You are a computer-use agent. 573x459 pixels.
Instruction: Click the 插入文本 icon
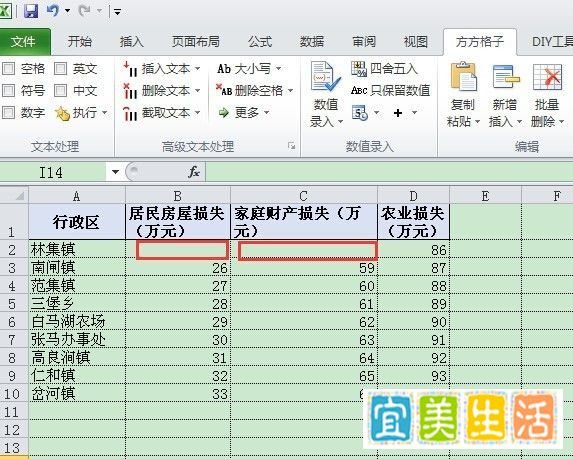click(130, 69)
